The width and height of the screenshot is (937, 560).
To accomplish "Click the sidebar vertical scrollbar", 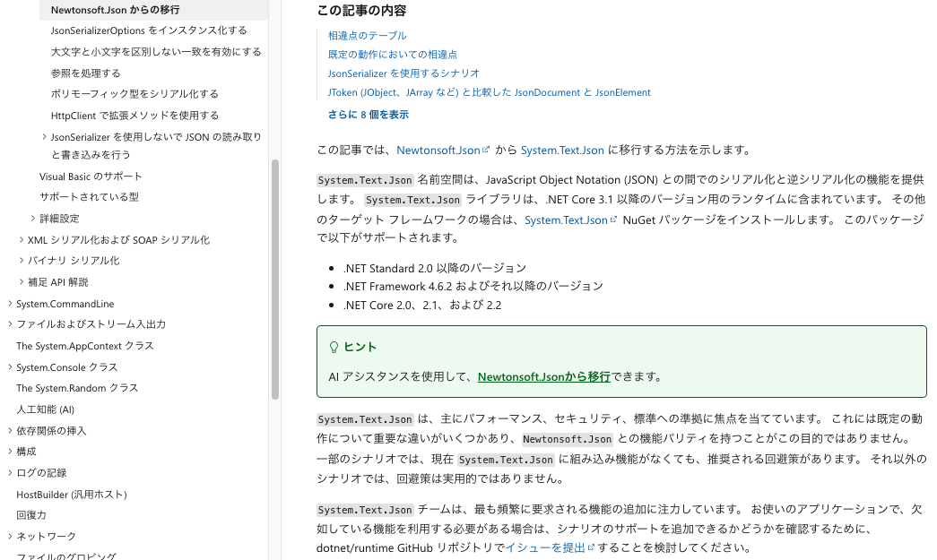I will 275,278.
